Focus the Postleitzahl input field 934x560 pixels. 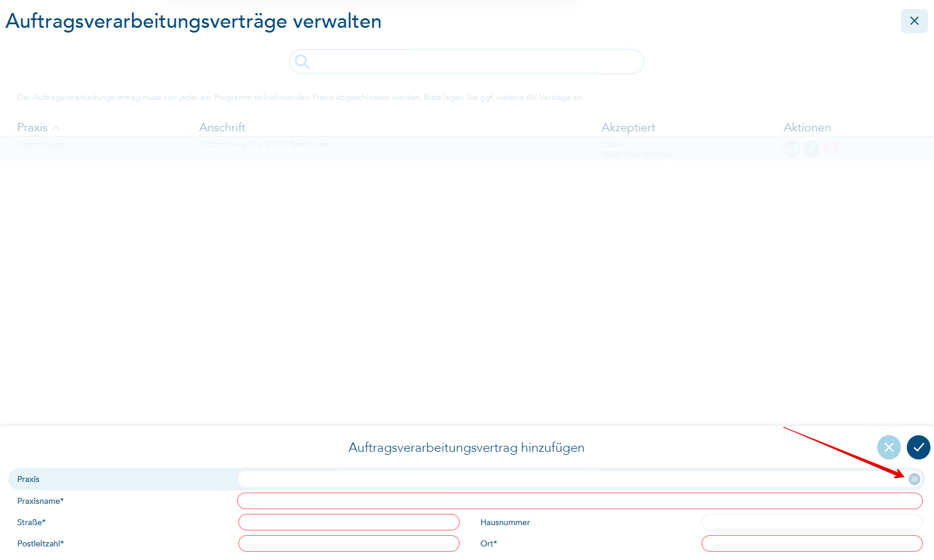[x=349, y=543]
